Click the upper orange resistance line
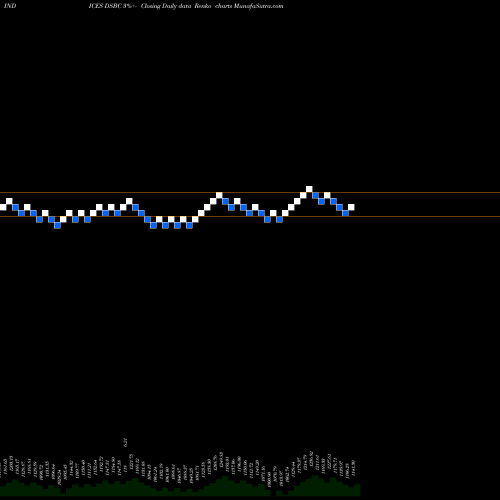This screenshot has width=500, height=500. click(x=250, y=193)
